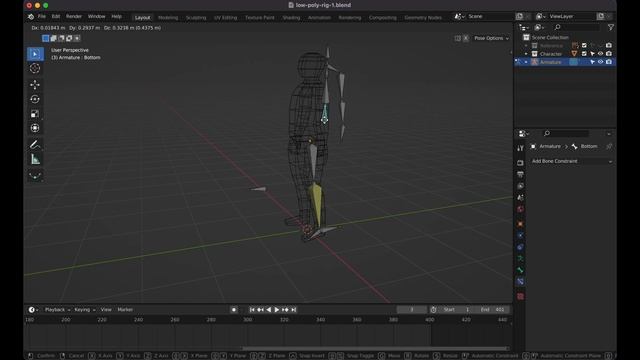Open the Pose Options dropdown

pos(491,38)
